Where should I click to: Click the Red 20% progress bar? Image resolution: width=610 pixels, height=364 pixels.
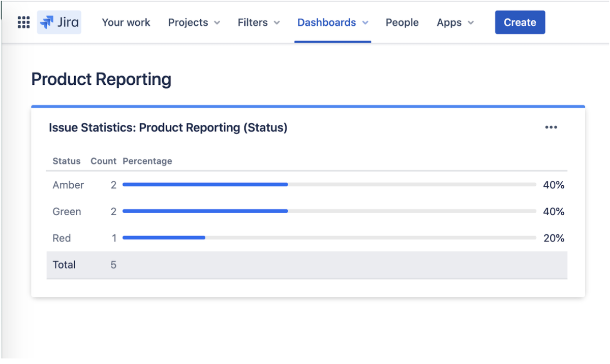[x=329, y=238]
